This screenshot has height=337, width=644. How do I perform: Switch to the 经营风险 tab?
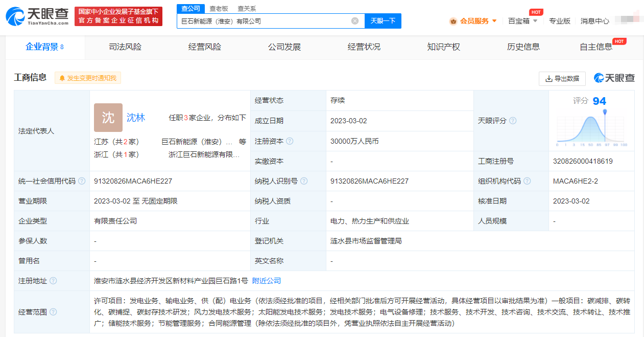tap(205, 47)
